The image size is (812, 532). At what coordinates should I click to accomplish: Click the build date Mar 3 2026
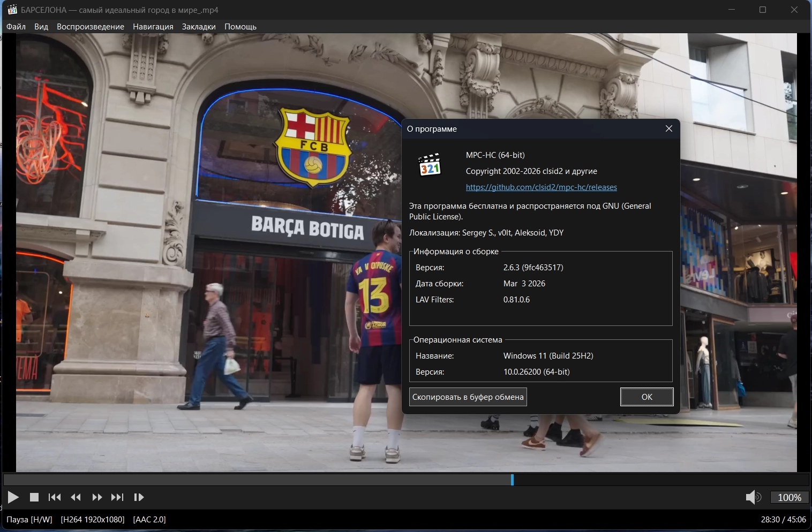pos(524,284)
